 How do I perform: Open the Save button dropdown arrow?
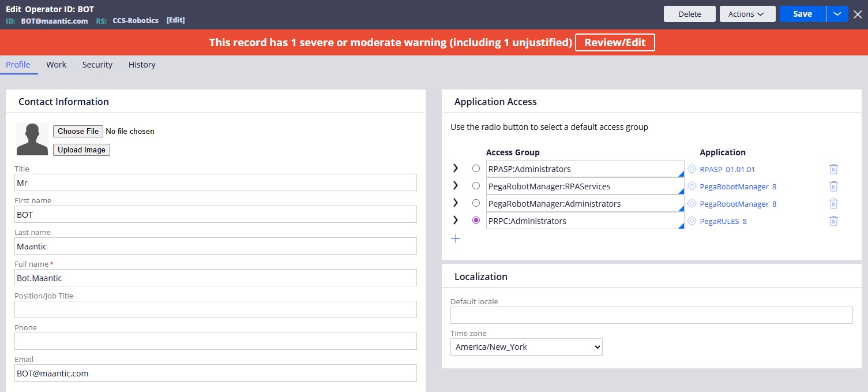(837, 14)
